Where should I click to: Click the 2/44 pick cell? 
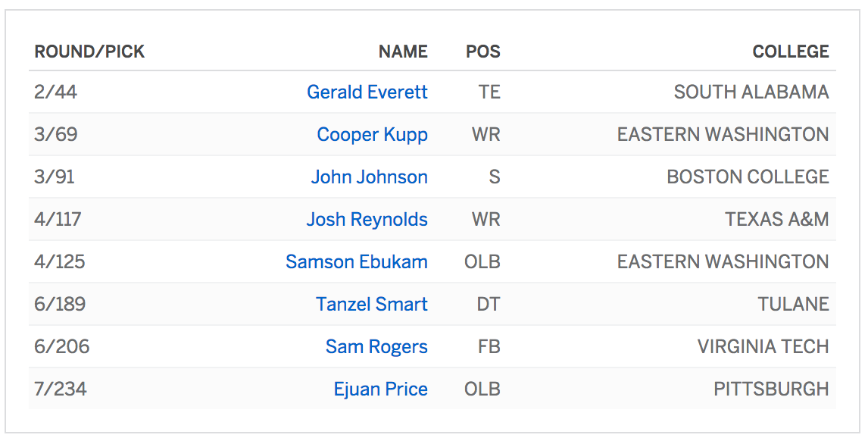point(56,92)
